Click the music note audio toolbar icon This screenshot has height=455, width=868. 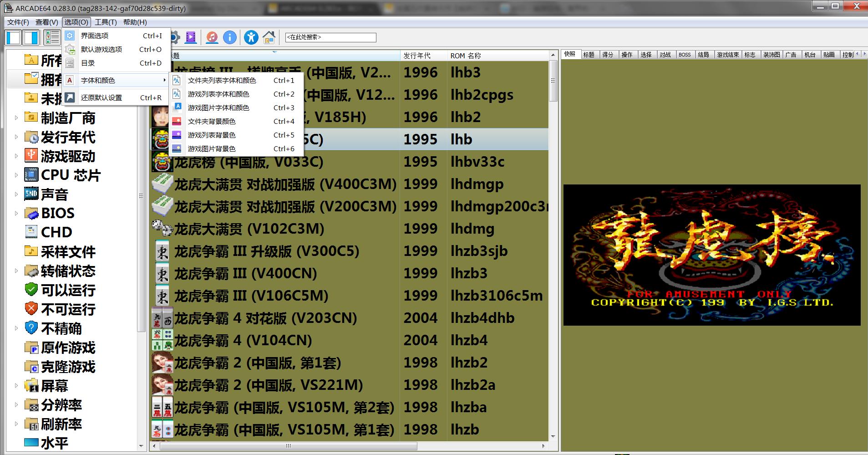tap(212, 37)
